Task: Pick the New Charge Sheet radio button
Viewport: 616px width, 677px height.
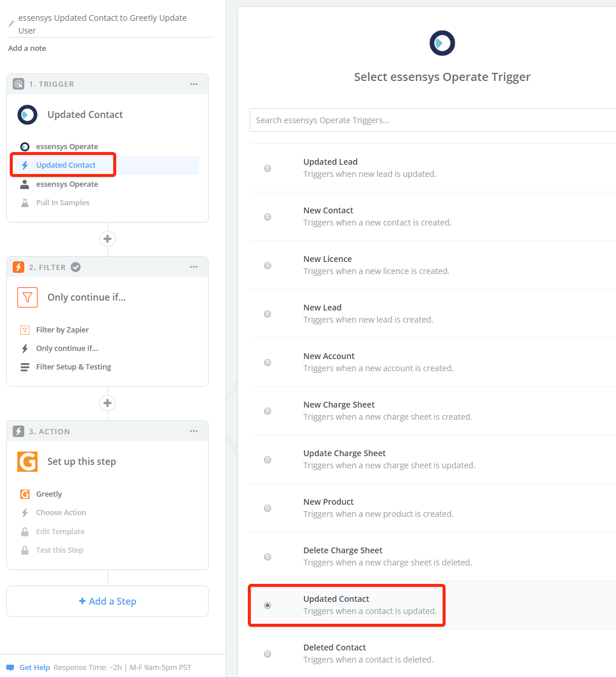Action: pyautogui.click(x=268, y=411)
